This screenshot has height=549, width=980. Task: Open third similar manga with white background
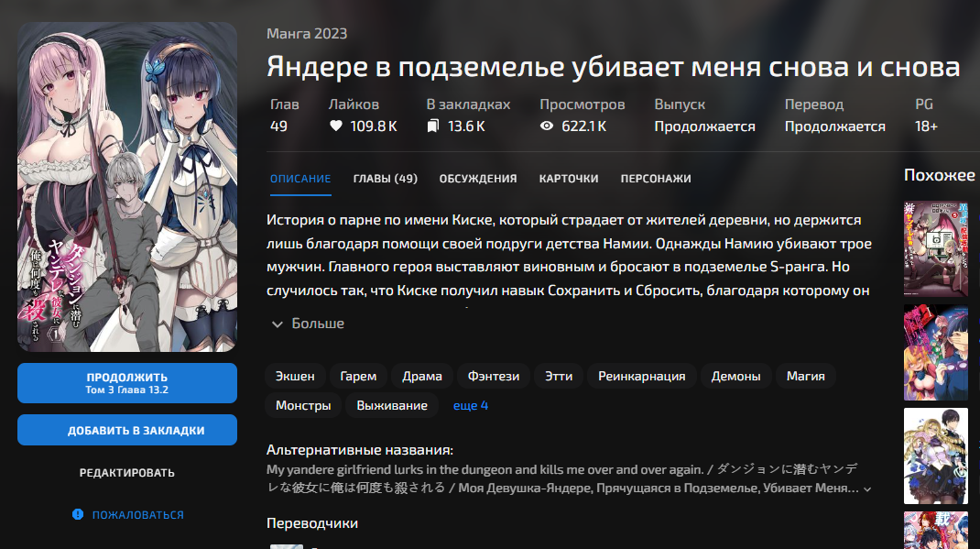936,456
